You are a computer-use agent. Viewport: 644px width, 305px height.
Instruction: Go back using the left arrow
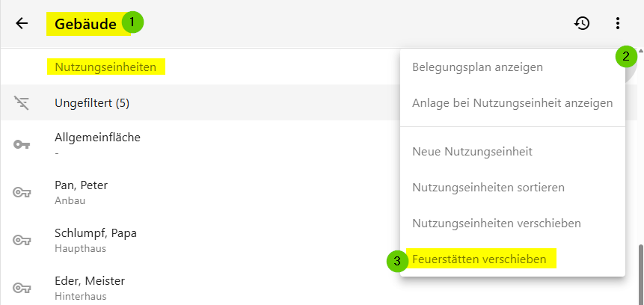click(x=22, y=23)
